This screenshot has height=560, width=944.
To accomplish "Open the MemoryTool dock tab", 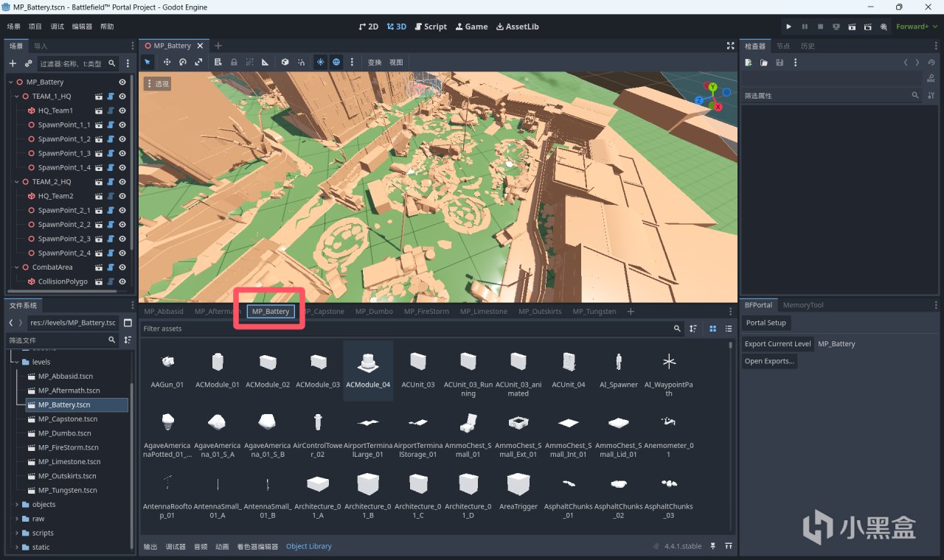I will coord(803,305).
